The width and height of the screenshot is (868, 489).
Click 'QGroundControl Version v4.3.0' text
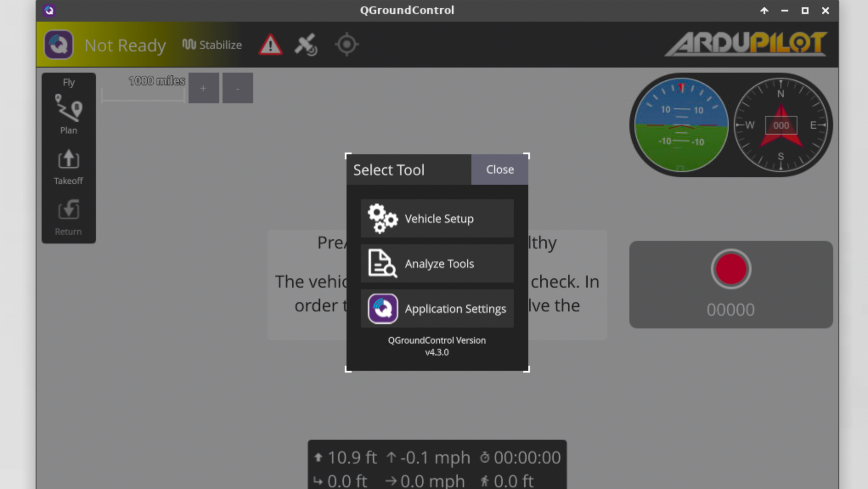tap(437, 346)
